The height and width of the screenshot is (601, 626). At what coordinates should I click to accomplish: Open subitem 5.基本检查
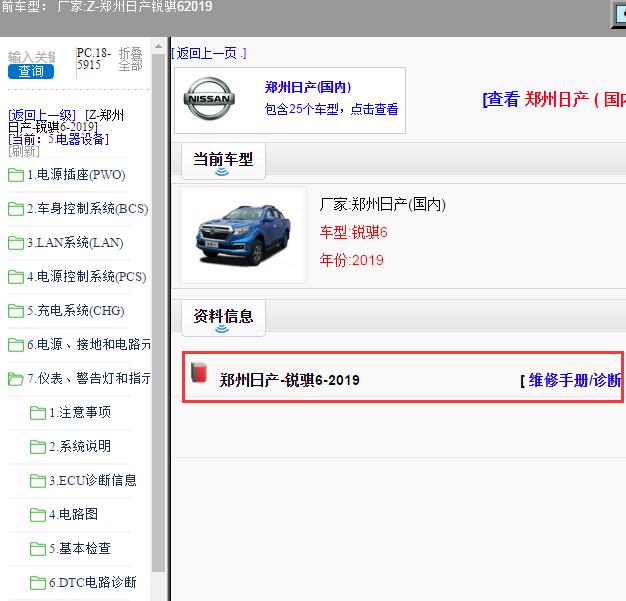click(x=80, y=548)
